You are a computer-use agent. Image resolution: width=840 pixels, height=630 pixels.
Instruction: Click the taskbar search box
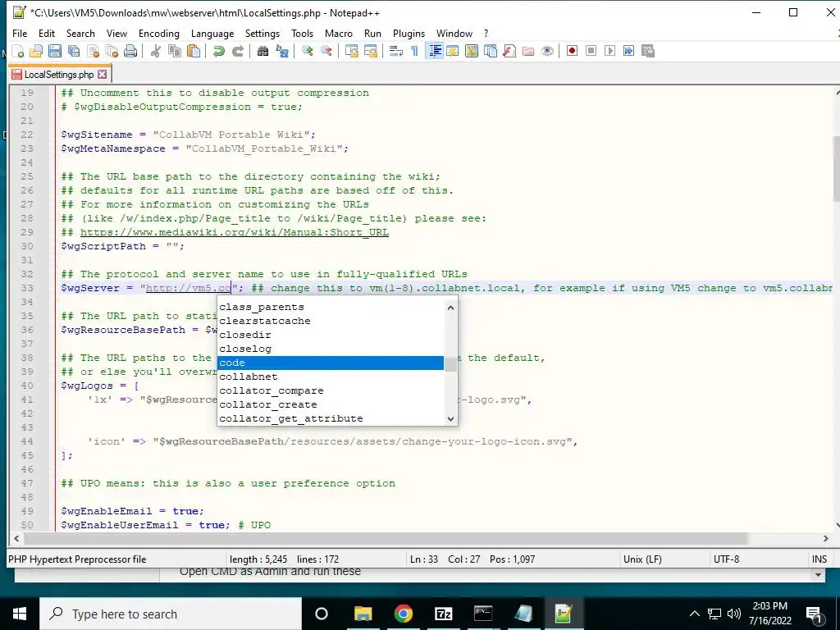(171, 614)
